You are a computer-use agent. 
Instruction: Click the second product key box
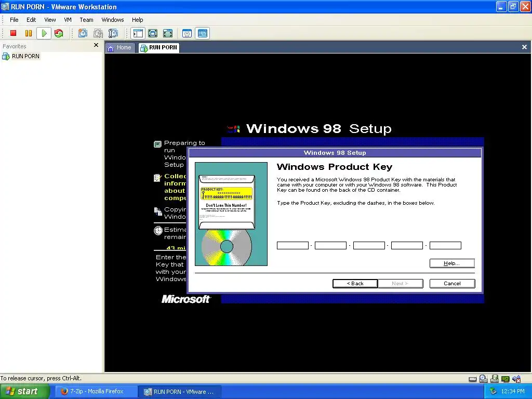(x=330, y=245)
